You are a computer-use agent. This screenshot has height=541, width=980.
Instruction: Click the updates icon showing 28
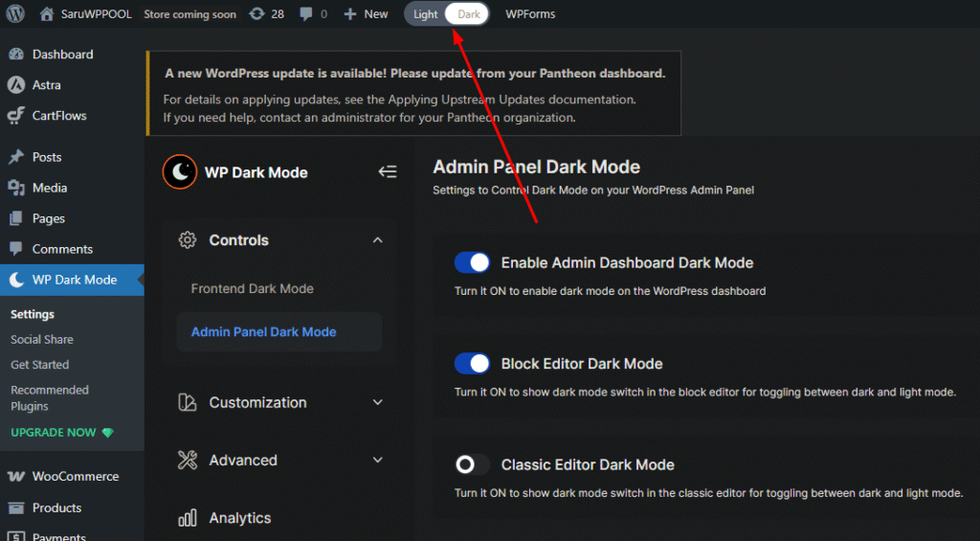click(256, 13)
